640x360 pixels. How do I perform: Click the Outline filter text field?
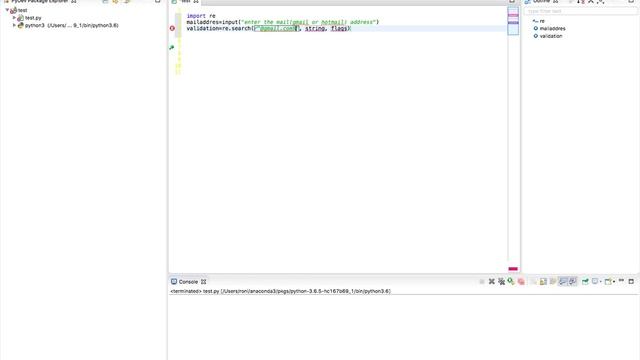[580, 11]
